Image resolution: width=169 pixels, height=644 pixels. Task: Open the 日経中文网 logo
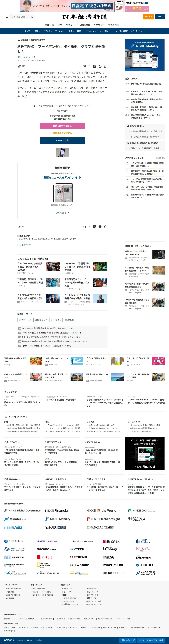click(x=56, y=527)
